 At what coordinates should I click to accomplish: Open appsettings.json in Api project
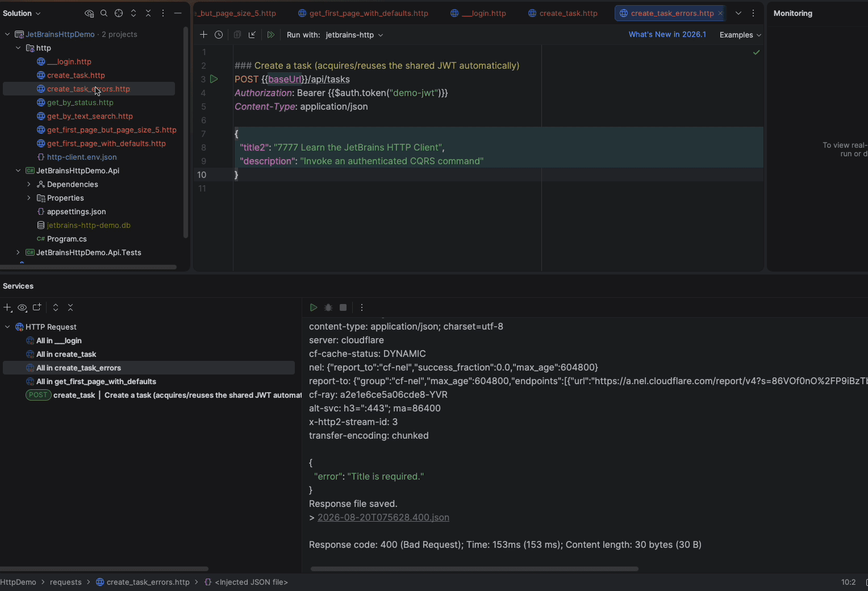point(76,211)
